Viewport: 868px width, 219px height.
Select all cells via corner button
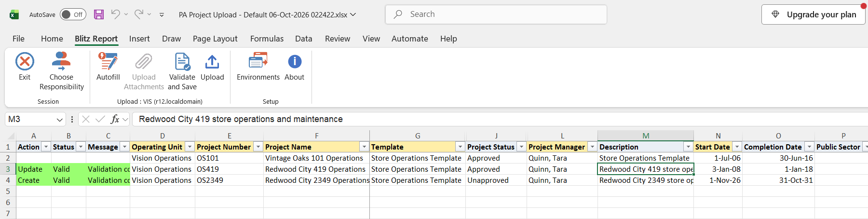(x=11, y=136)
